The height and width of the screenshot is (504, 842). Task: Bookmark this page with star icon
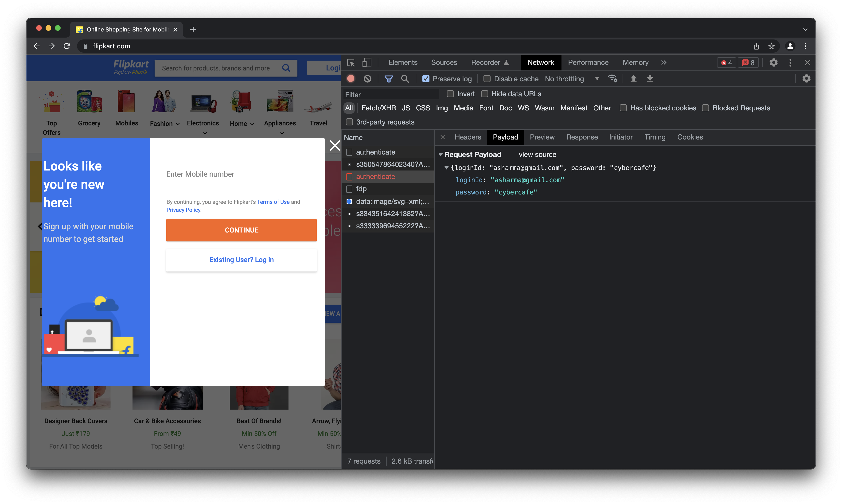(x=771, y=46)
